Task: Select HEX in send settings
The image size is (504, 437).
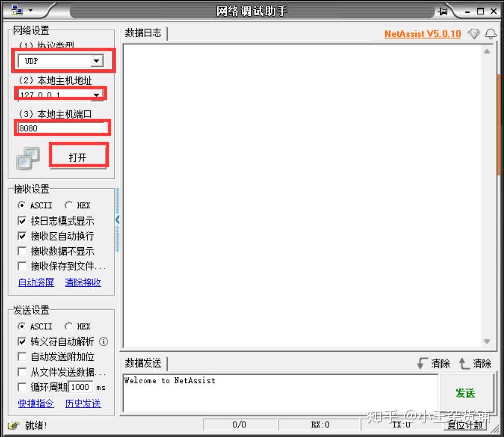Action: (78, 326)
